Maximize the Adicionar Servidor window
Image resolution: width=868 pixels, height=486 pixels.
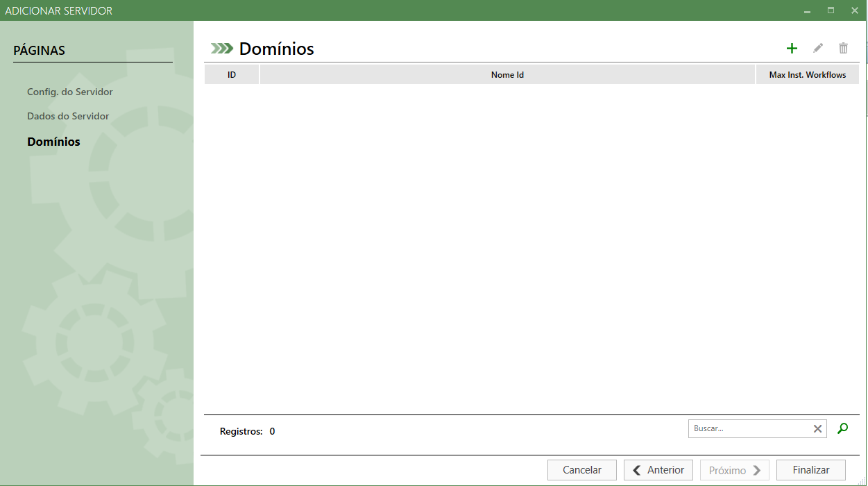pos(831,10)
